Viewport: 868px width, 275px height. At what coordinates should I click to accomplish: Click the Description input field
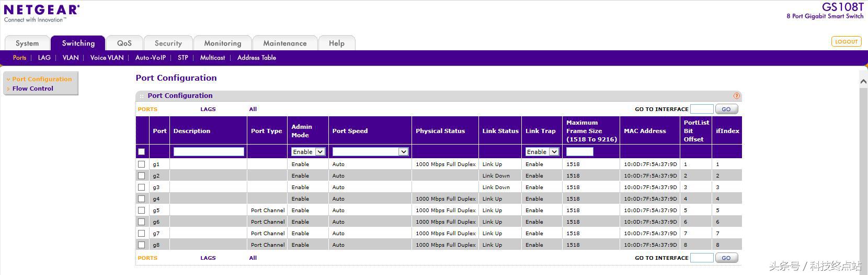tap(209, 152)
